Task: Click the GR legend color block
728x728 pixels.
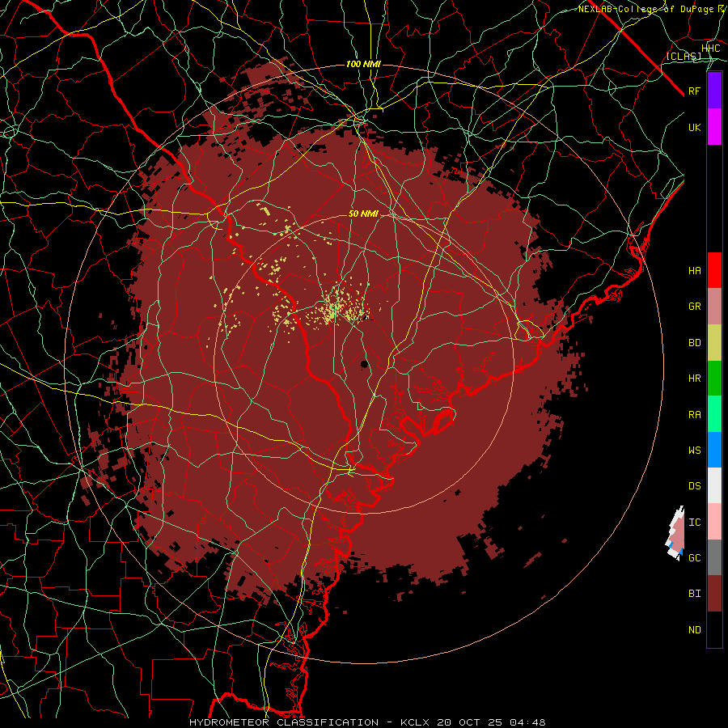Action: 714,307
